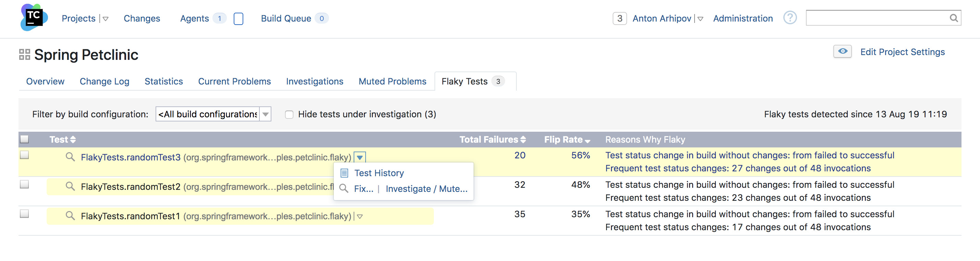Switch to the Current Problems tab
Screen dimensions: 980x261
234,81
